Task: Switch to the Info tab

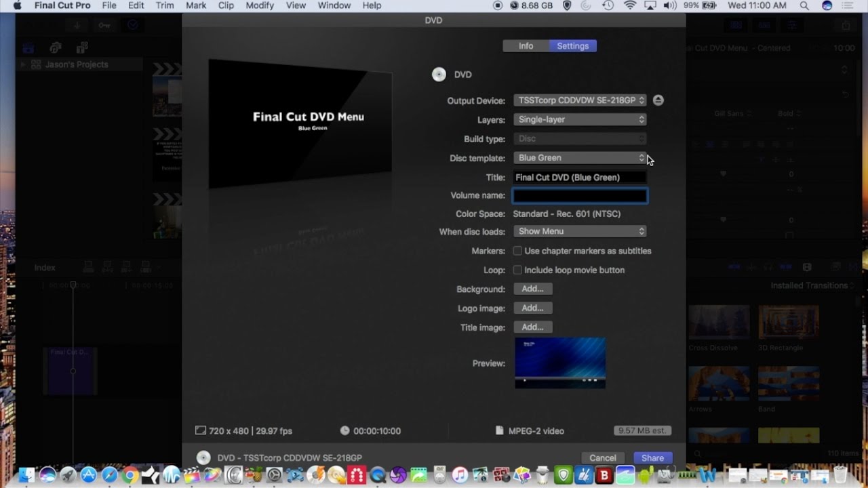Action: (x=526, y=46)
